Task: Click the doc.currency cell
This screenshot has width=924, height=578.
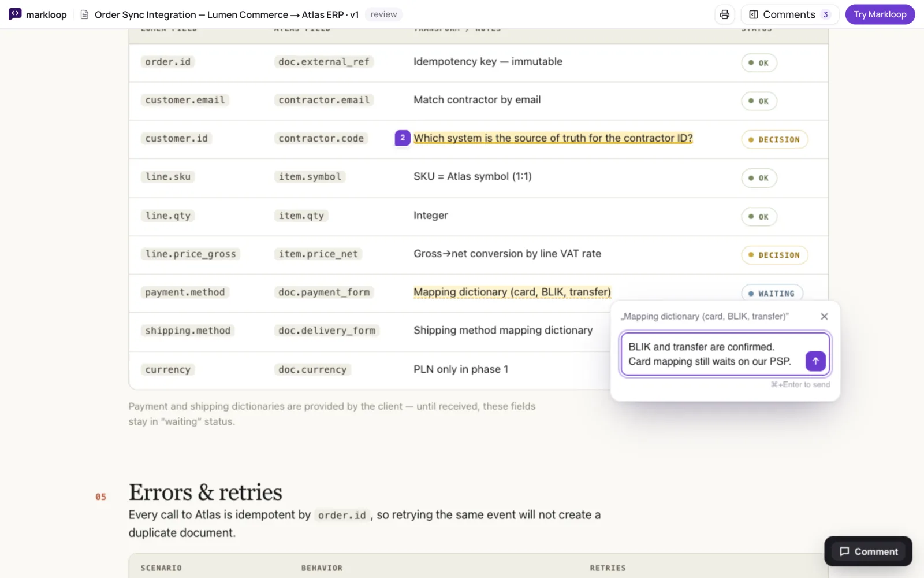Action: click(x=312, y=369)
